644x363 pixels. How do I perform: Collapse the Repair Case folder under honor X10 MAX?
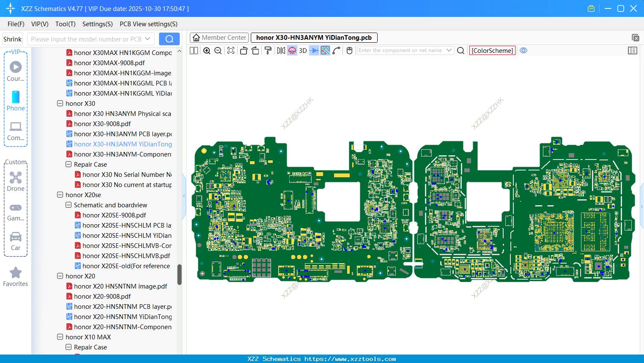click(x=69, y=347)
